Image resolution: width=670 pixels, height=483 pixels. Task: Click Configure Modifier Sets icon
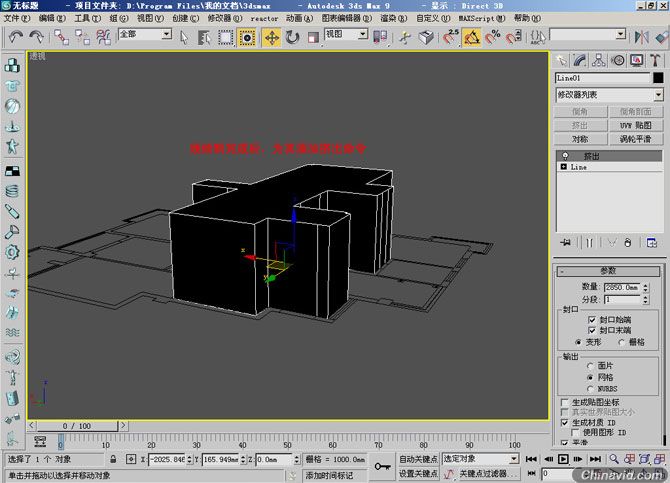click(652, 243)
